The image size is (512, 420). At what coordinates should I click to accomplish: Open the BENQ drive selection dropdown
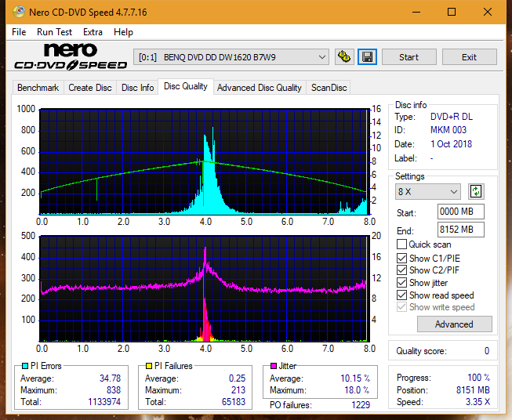coord(231,57)
